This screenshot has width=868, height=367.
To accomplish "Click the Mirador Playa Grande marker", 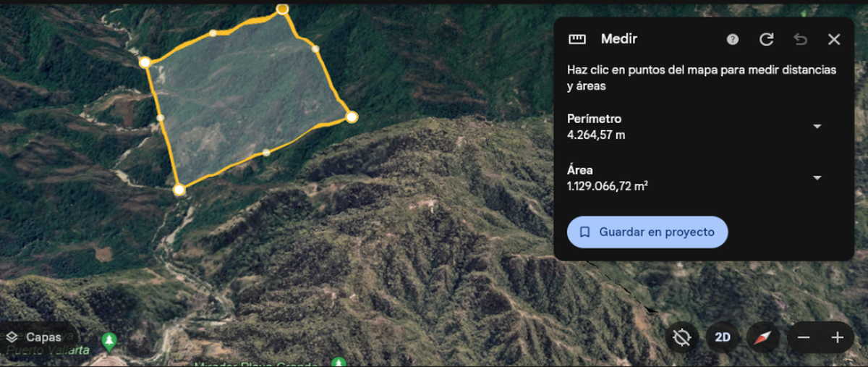I will [x=338, y=361].
